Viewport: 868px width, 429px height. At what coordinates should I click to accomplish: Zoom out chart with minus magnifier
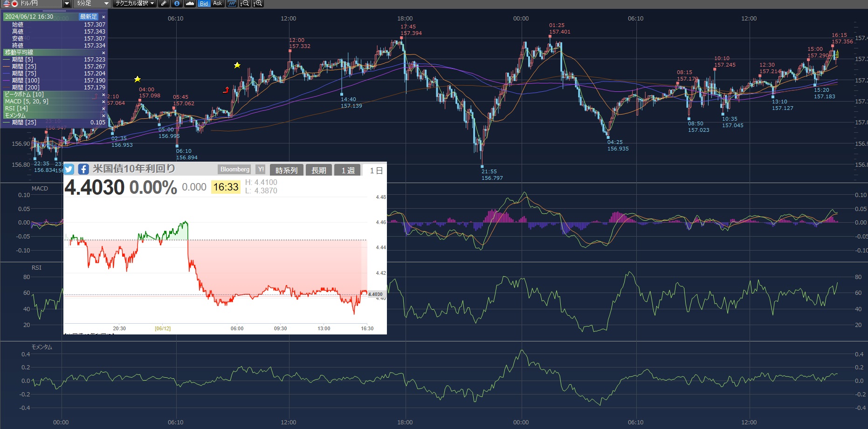245,3
